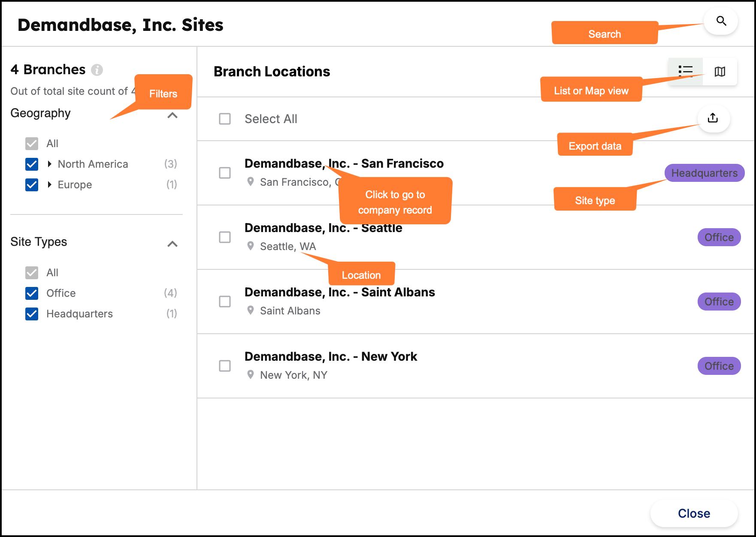Viewport: 756px width, 537px height.
Task: Click the Europe label
Action: coord(75,184)
